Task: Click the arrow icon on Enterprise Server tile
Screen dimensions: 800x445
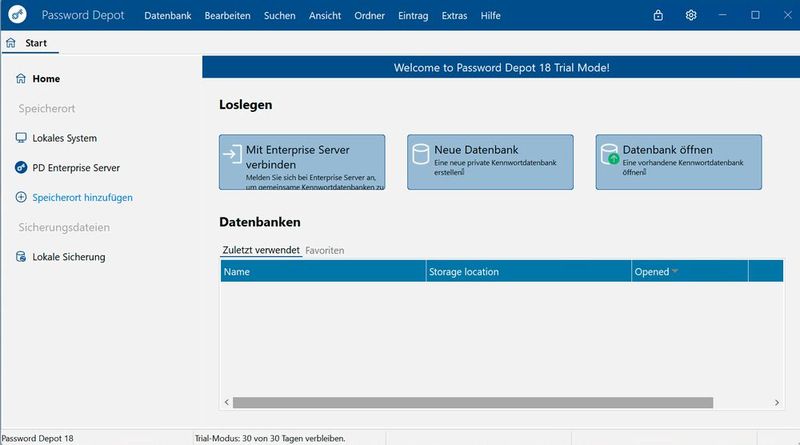Action: [232, 154]
